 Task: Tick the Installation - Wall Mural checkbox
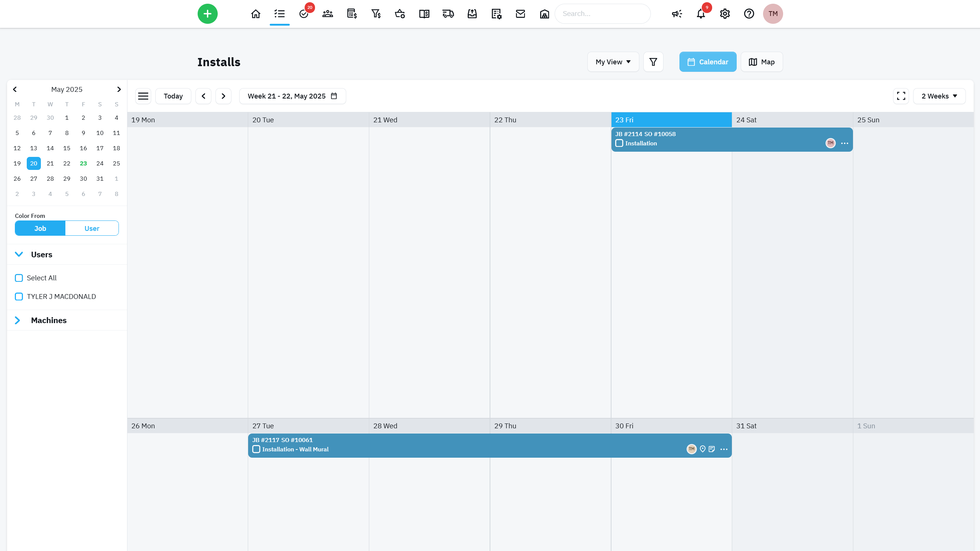(x=256, y=449)
